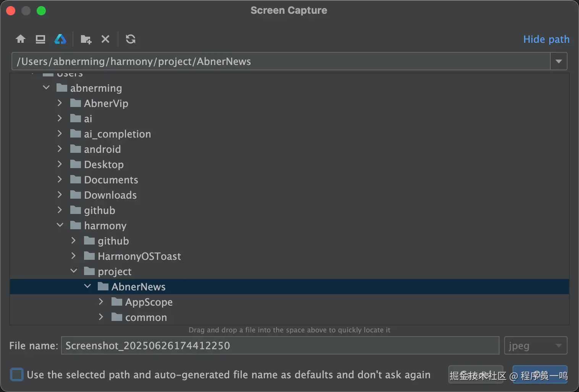Collapse the harmony folder

pos(60,225)
